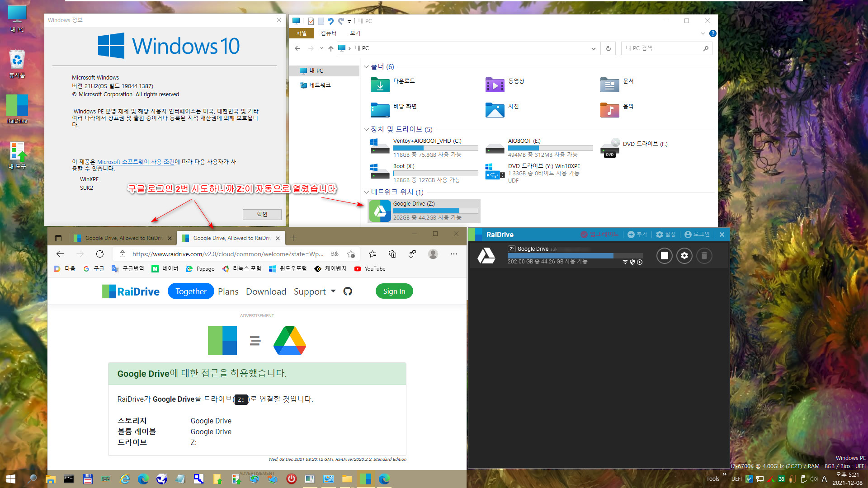The image size is (868, 488).
Task: Open Google Drive settings gear in RaiDrive
Action: point(684,256)
